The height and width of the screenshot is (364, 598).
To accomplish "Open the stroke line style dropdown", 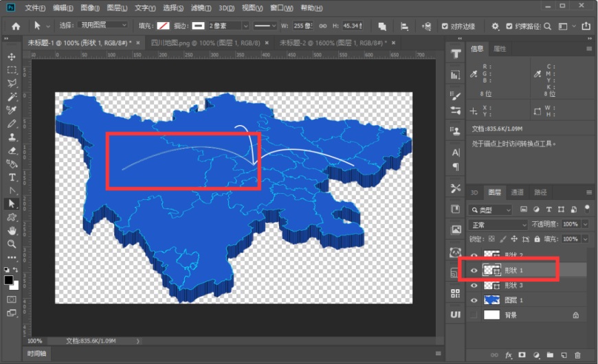I will coord(265,26).
